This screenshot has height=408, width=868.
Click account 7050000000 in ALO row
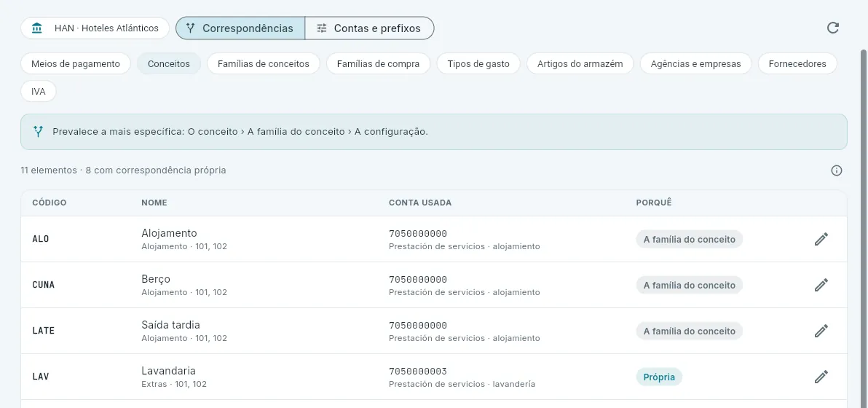pos(418,233)
